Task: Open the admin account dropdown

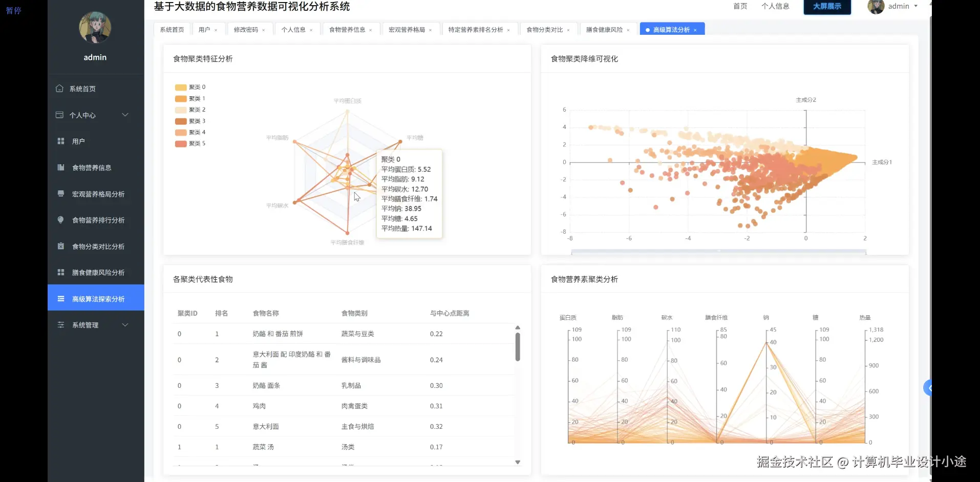Action: pyautogui.click(x=899, y=6)
